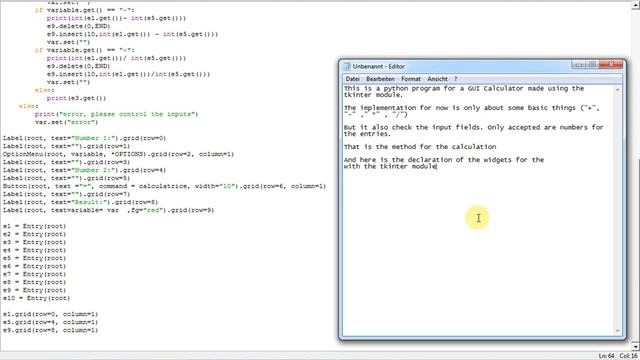Click 'That is the method for the calculation' line
The width and height of the screenshot is (640, 360).
coord(420,147)
